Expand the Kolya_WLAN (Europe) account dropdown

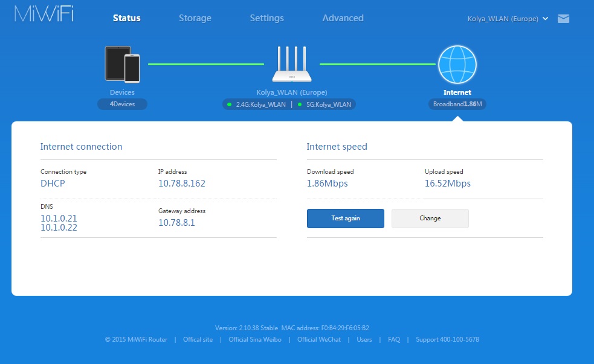[x=508, y=19]
